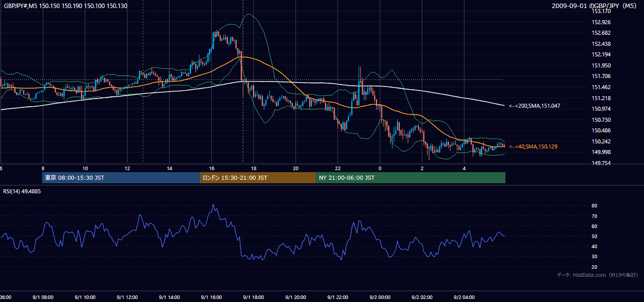
Task: Click RSI scale value 70
Action: (595, 216)
